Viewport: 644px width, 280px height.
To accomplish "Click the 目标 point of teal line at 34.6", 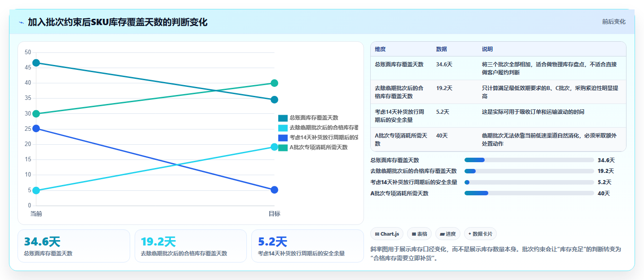I will (275, 99).
